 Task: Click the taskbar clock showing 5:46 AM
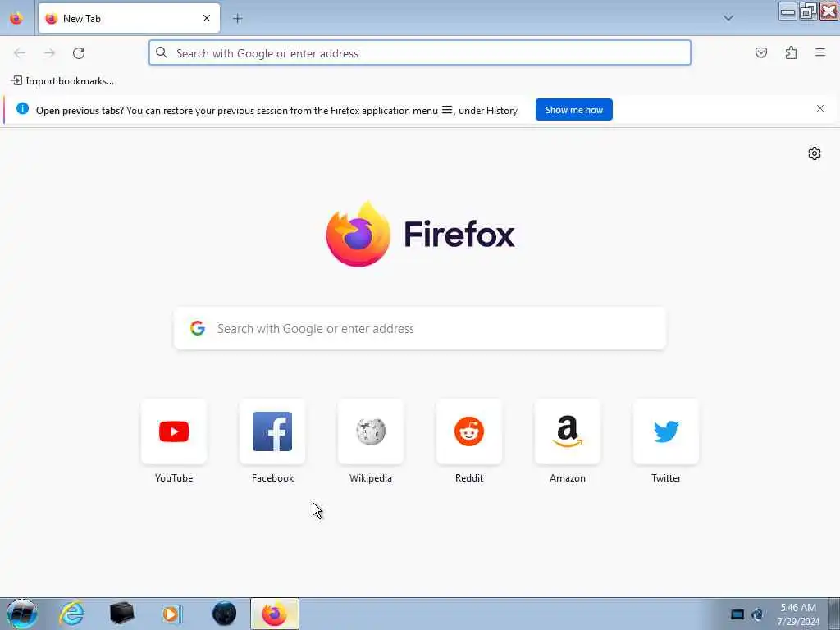click(798, 614)
